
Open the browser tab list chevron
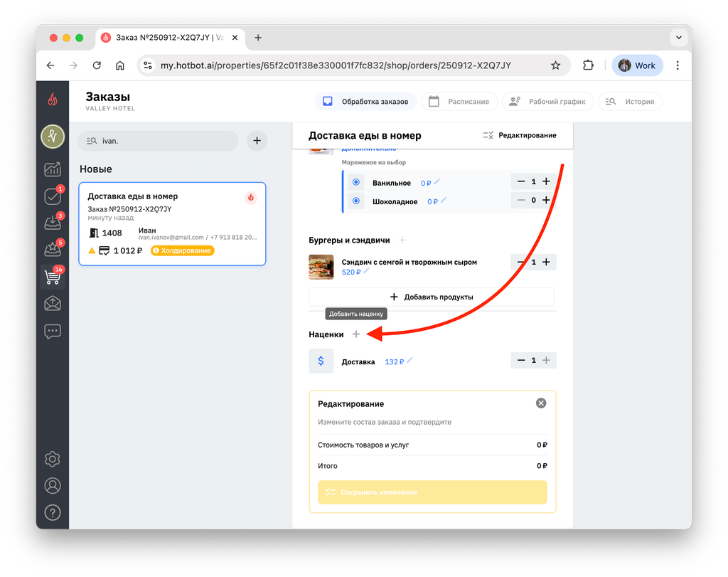click(678, 38)
